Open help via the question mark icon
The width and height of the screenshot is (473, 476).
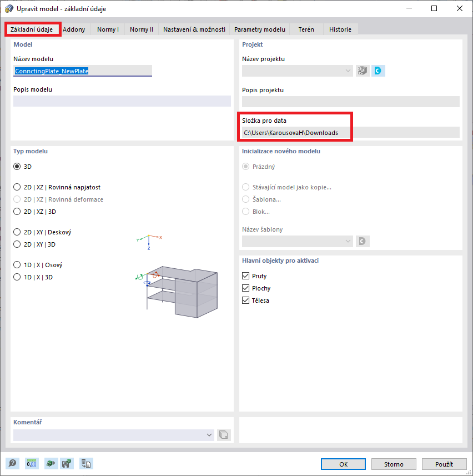[12, 464]
